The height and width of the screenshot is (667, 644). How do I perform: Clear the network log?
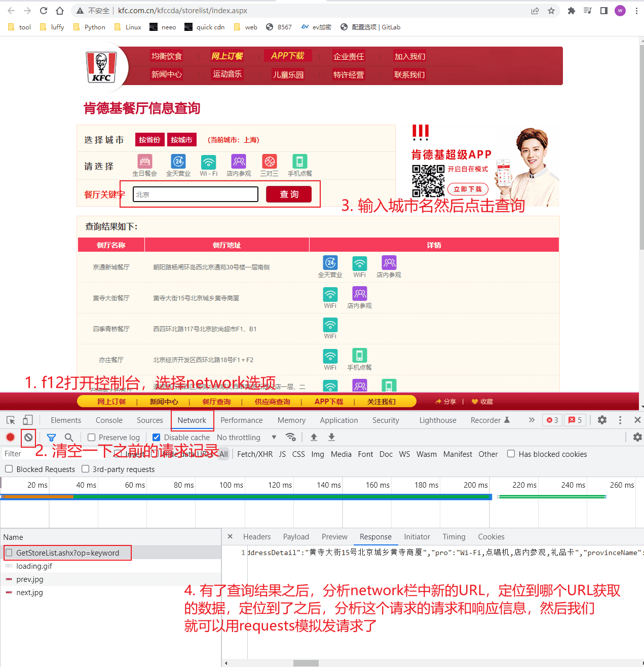(28, 437)
